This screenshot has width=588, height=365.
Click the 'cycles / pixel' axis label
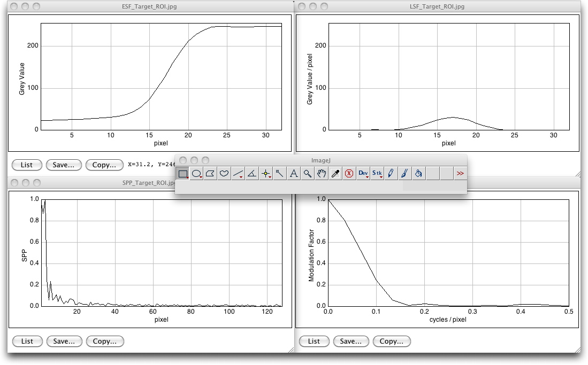click(448, 319)
